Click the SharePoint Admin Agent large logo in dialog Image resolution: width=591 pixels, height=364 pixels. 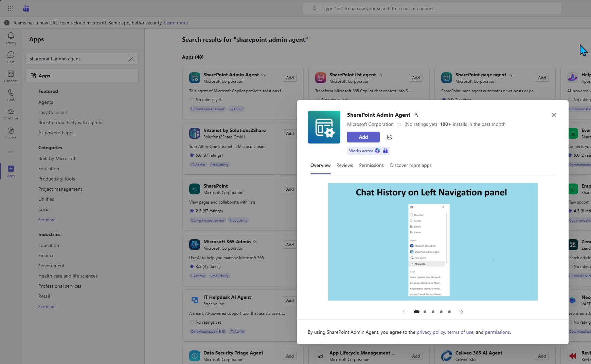(324, 127)
